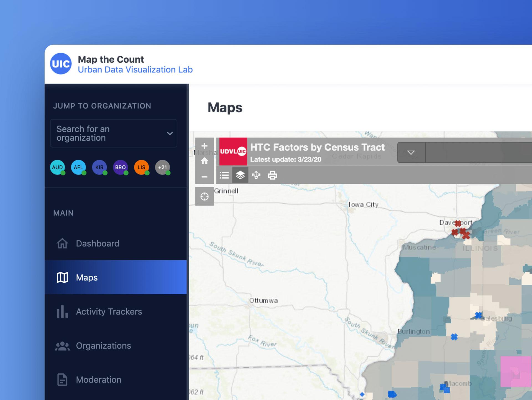This screenshot has width=532, height=400.
Task: Switch to the Dashboard section
Action: (x=97, y=243)
